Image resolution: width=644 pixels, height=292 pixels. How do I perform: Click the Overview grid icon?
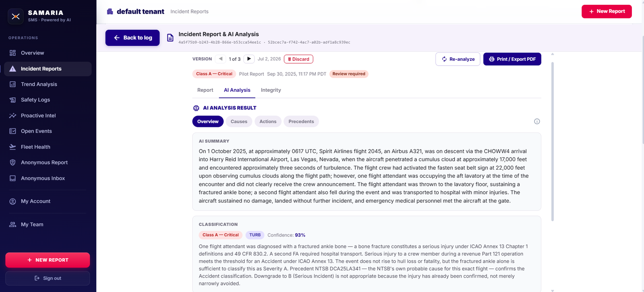coord(13,53)
